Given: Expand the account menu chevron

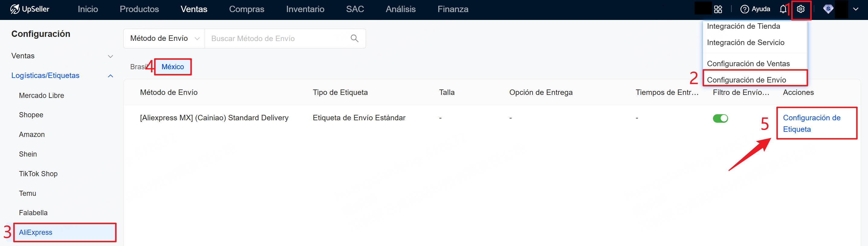Looking at the screenshot, I should pyautogui.click(x=856, y=9).
